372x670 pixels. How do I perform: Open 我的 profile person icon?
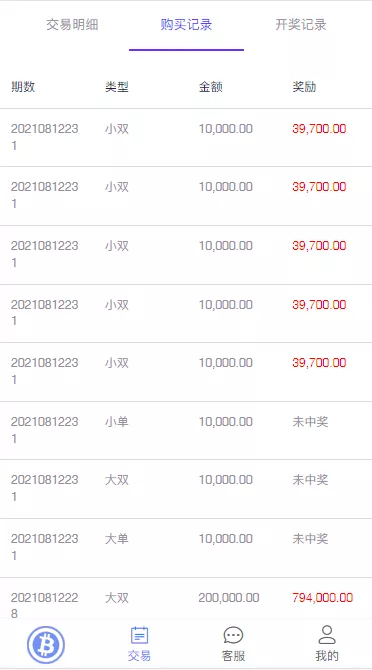(327, 635)
